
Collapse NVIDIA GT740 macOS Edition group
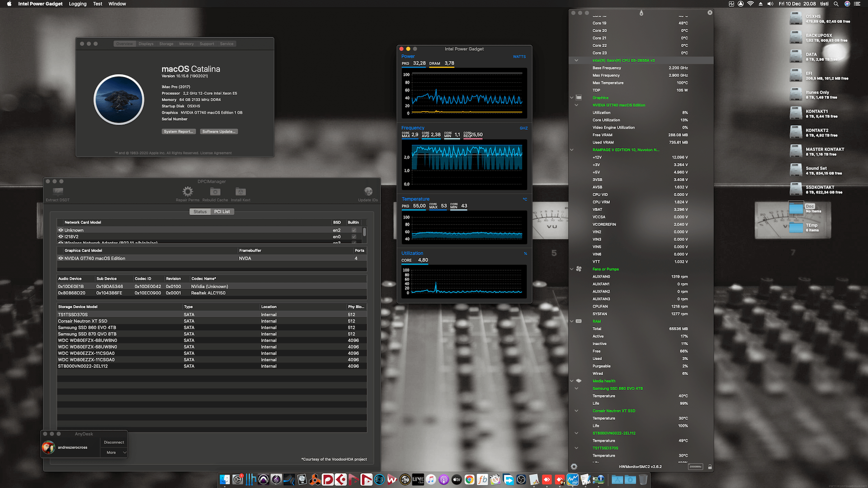(x=576, y=105)
